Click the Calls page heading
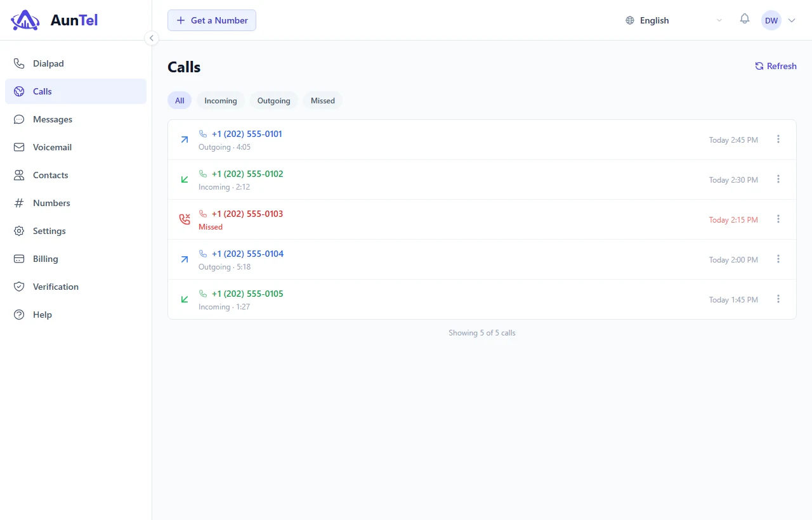The image size is (812, 520). coord(184,67)
